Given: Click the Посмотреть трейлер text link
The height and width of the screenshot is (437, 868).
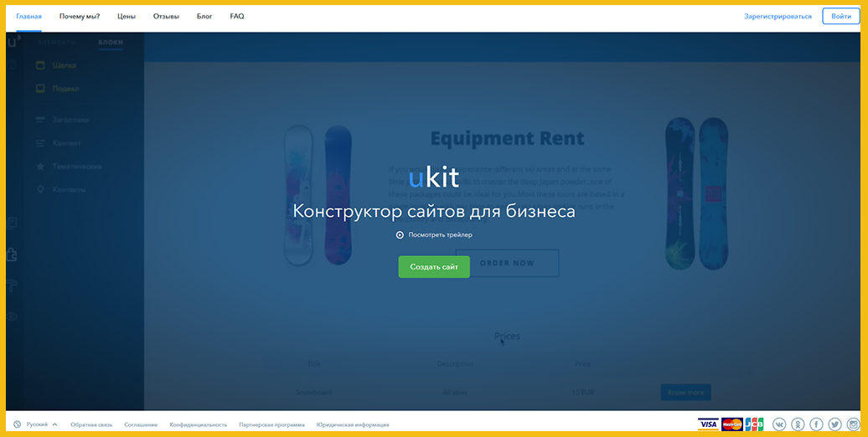Looking at the screenshot, I should (x=440, y=235).
